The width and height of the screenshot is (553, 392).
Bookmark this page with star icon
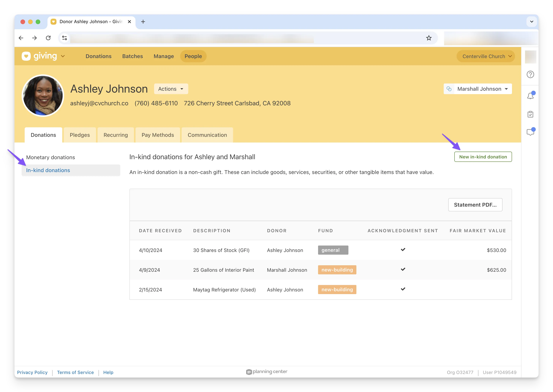coord(429,38)
